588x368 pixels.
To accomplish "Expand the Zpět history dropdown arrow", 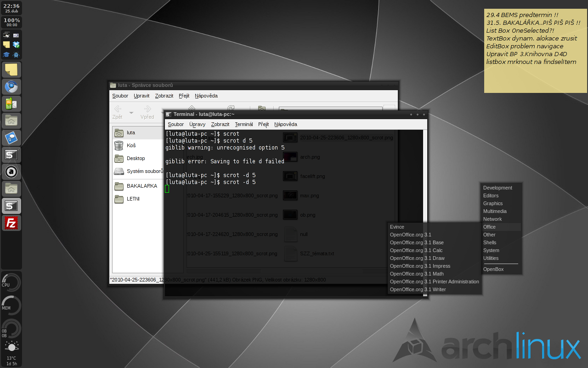I will (x=131, y=113).
